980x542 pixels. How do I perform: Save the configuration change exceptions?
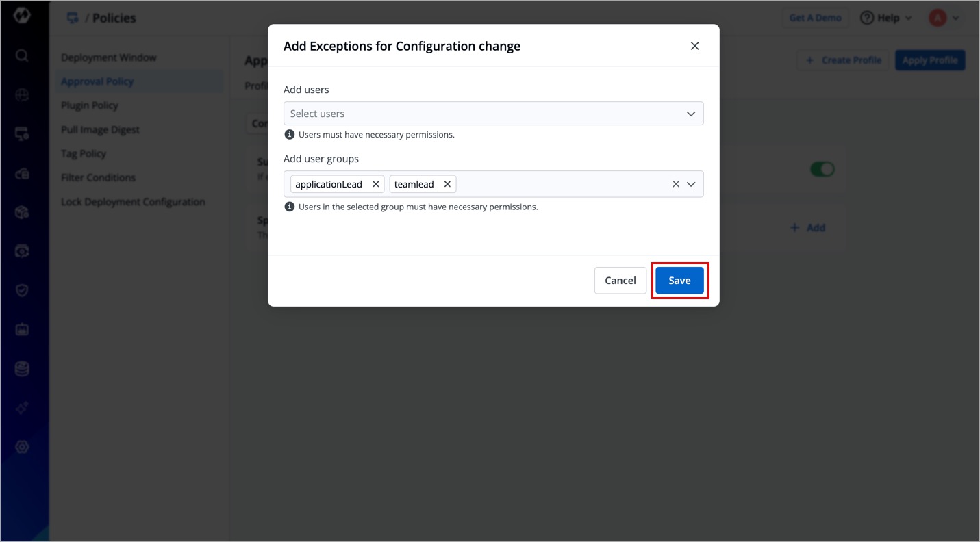tap(679, 281)
